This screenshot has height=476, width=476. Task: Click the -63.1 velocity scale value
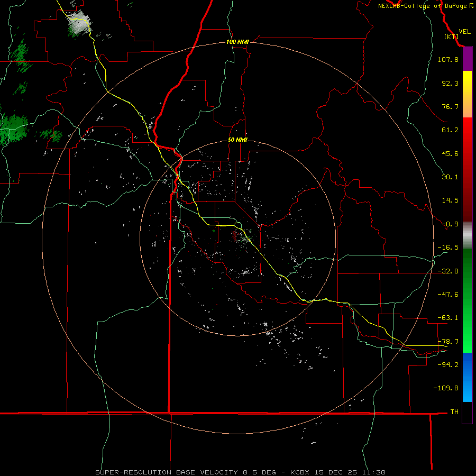[448, 318]
